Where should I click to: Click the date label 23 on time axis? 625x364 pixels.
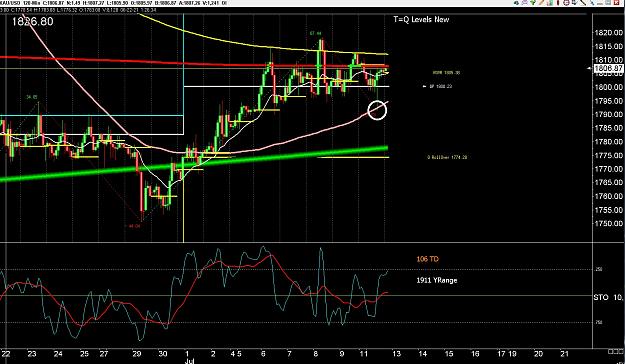pos(32,354)
